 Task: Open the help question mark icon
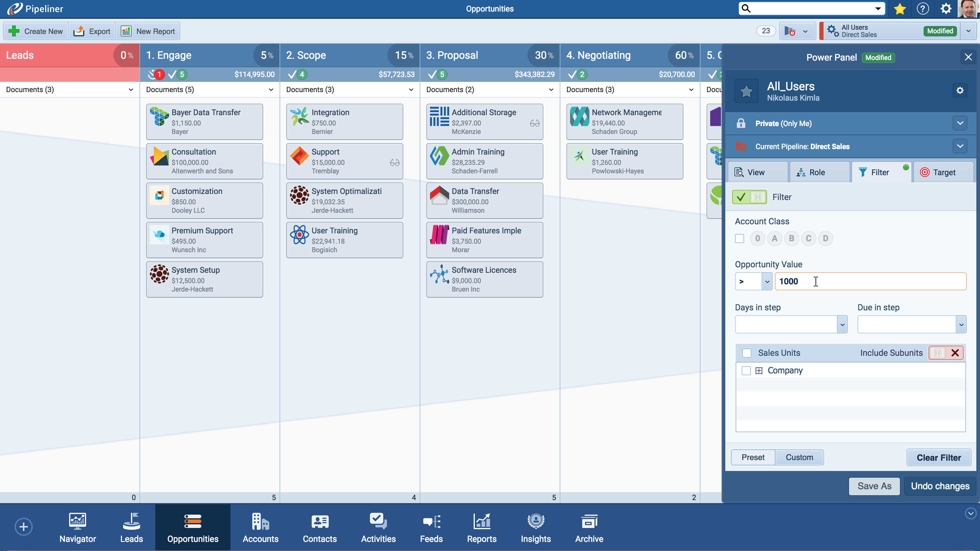tap(923, 9)
